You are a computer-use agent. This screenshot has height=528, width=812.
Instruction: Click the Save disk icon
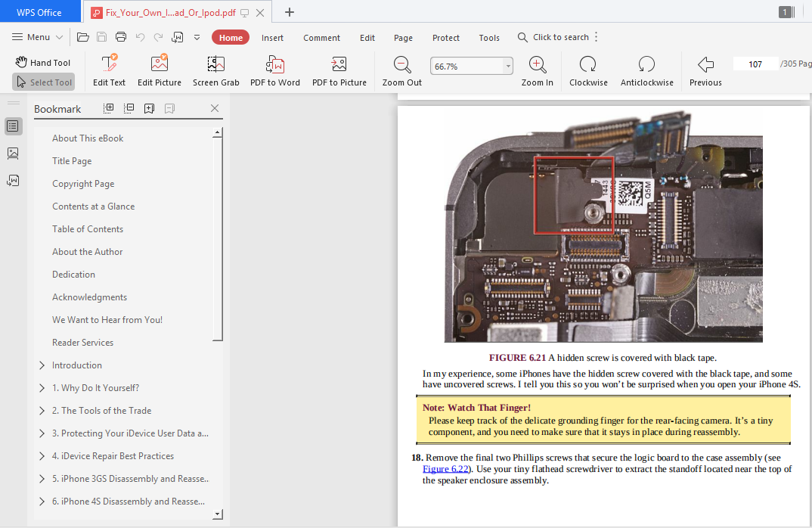pos(102,37)
